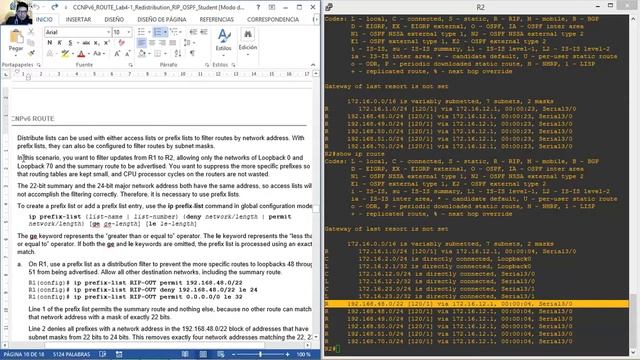The height and width of the screenshot is (360, 640).
Task: Click the bullet list icon
Action: [x=141, y=32]
